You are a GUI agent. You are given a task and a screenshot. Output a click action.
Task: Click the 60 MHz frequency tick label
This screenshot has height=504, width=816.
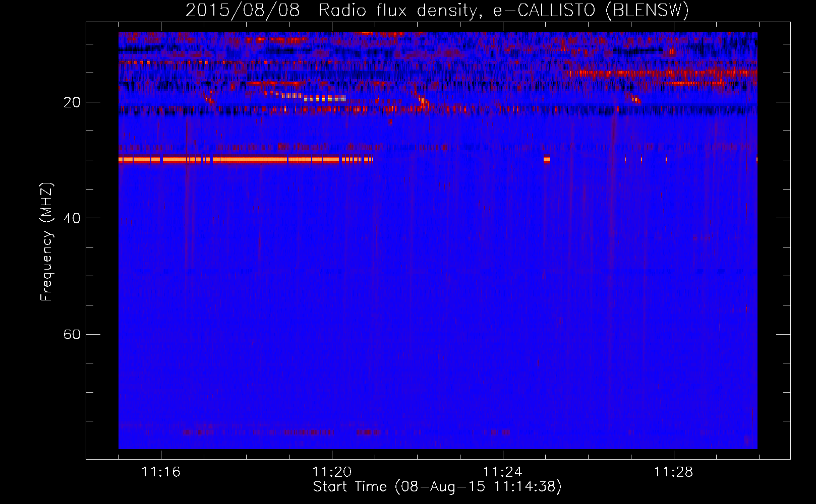[x=72, y=334]
